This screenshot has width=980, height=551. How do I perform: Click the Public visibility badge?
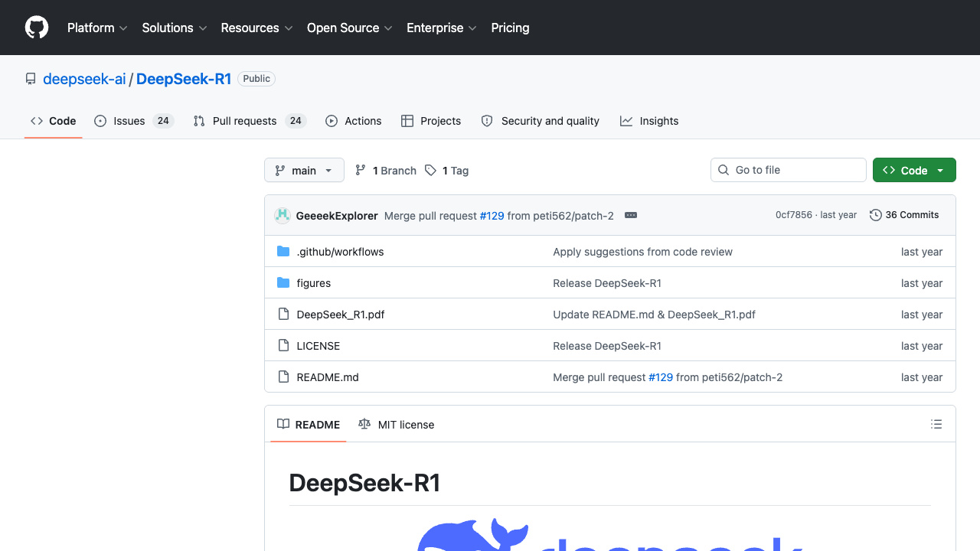pos(256,79)
